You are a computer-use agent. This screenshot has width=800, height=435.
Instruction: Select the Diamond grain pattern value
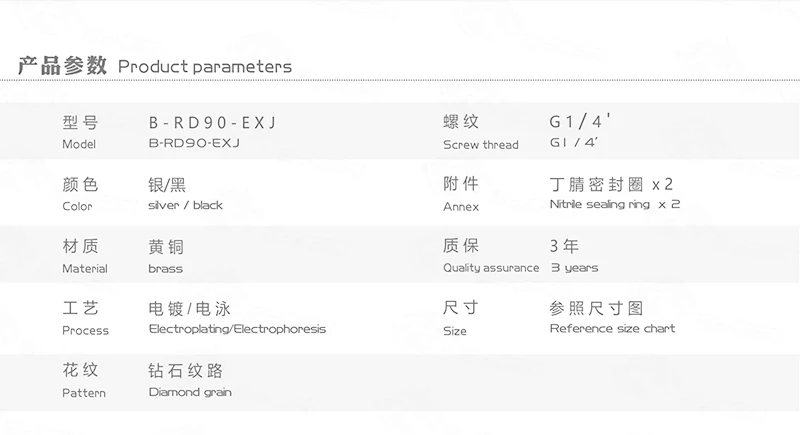(190, 392)
